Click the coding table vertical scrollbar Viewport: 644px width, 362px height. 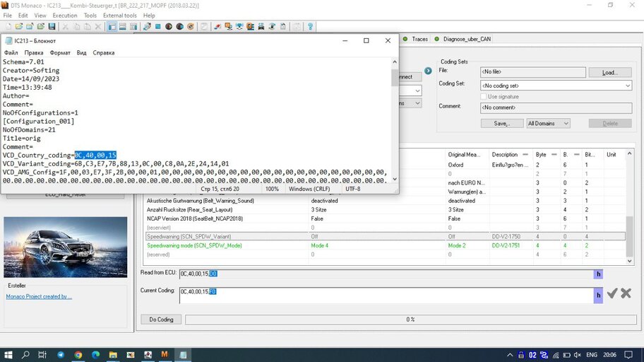629,207
